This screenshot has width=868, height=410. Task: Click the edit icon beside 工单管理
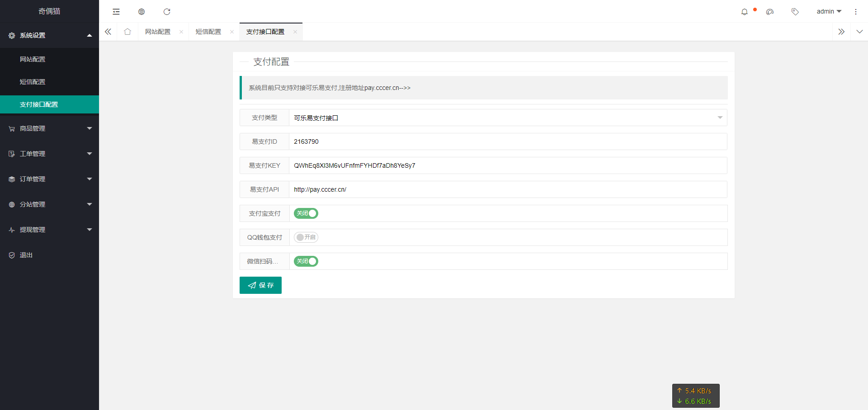[x=12, y=154]
